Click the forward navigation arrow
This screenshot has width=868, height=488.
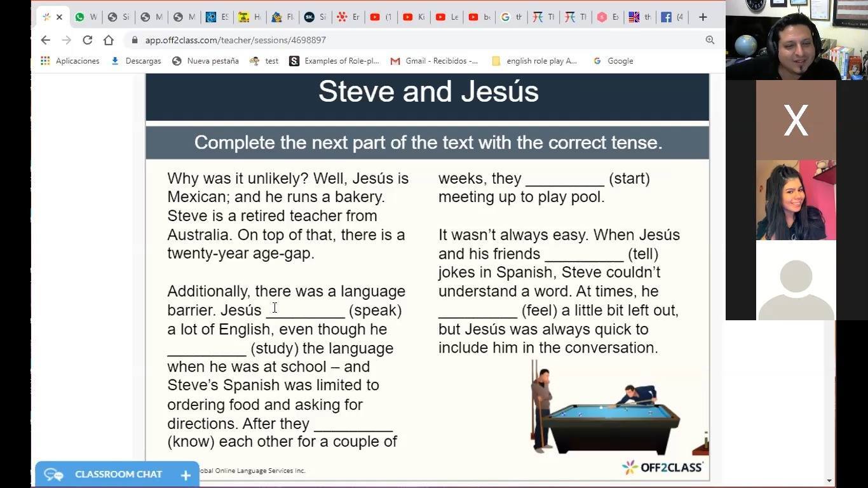pyautogui.click(x=66, y=40)
